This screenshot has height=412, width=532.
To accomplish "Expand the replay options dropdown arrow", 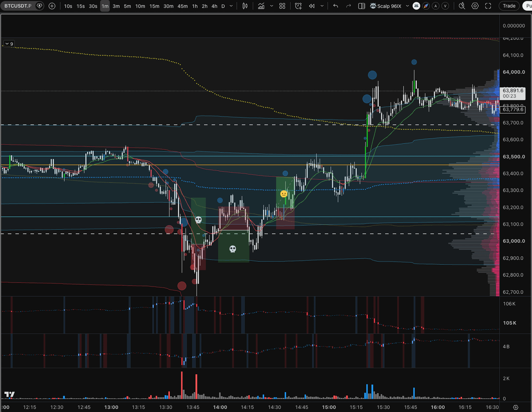I will (322, 6).
